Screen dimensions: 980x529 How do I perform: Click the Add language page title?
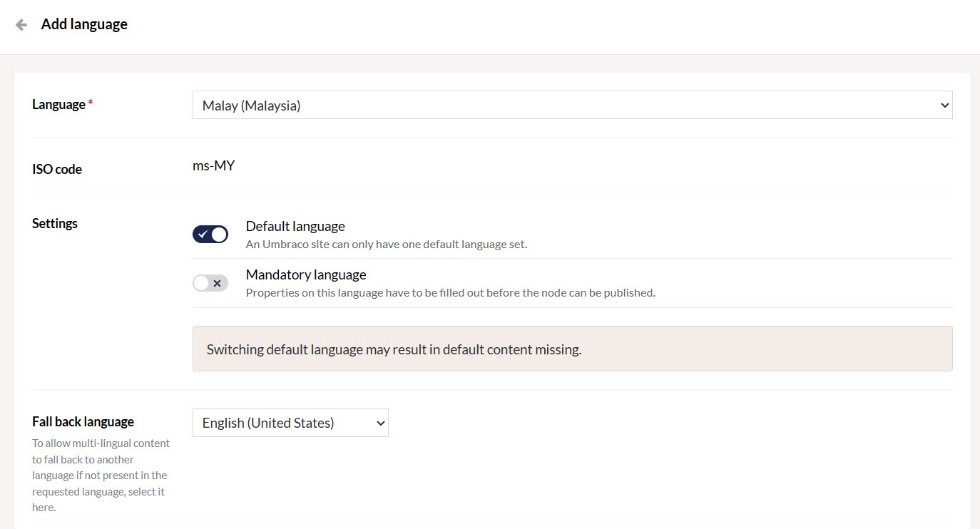pyautogui.click(x=84, y=24)
